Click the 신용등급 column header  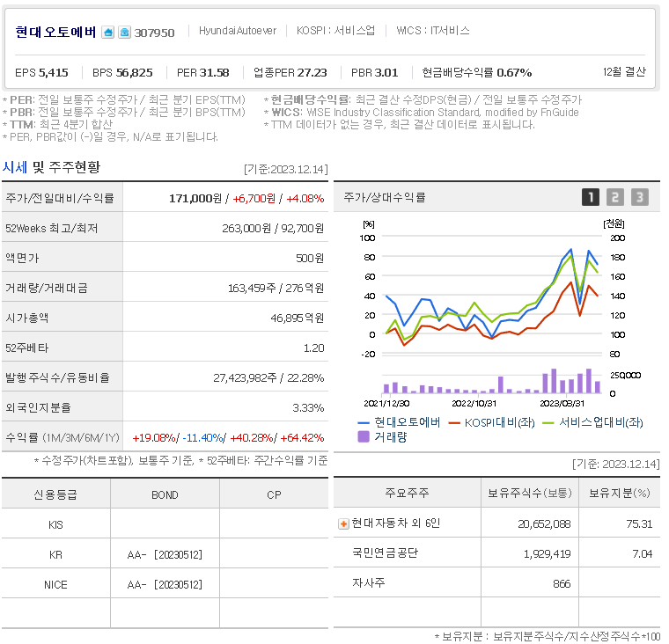55,494
